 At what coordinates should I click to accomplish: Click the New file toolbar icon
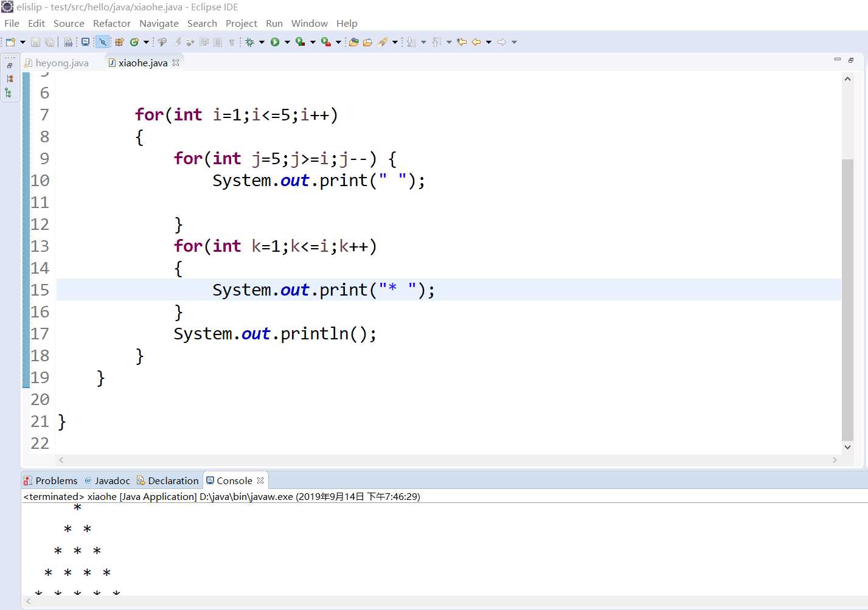tap(10, 42)
